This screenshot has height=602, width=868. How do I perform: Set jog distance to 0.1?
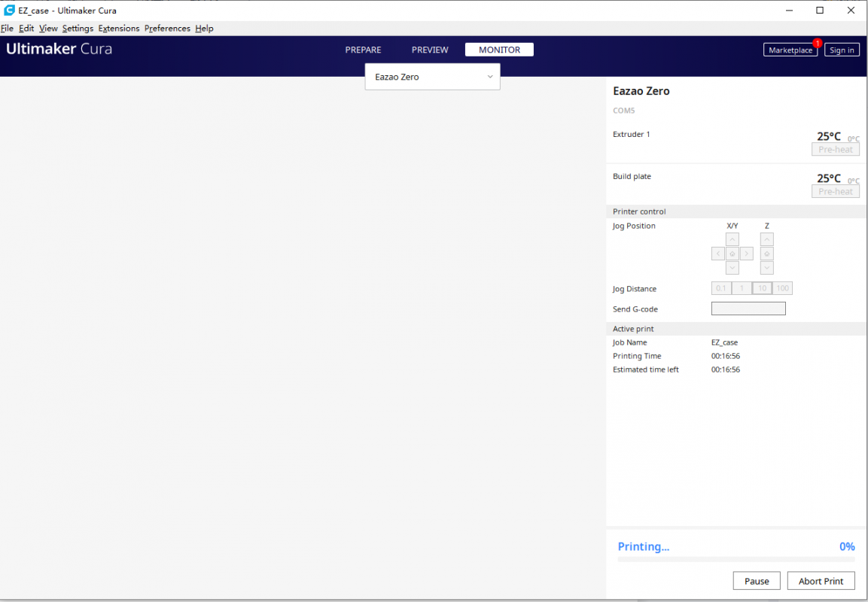[x=721, y=288]
